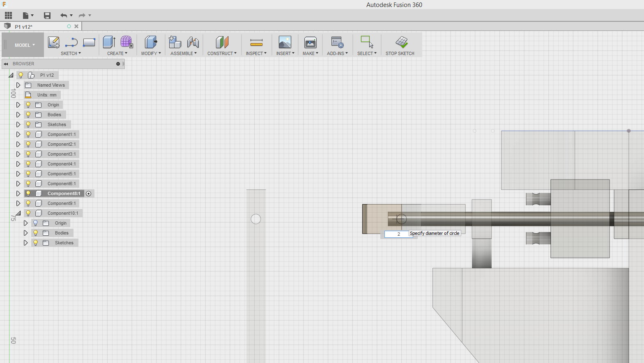Click the Units: mm entry
644x363 pixels.
(47, 95)
